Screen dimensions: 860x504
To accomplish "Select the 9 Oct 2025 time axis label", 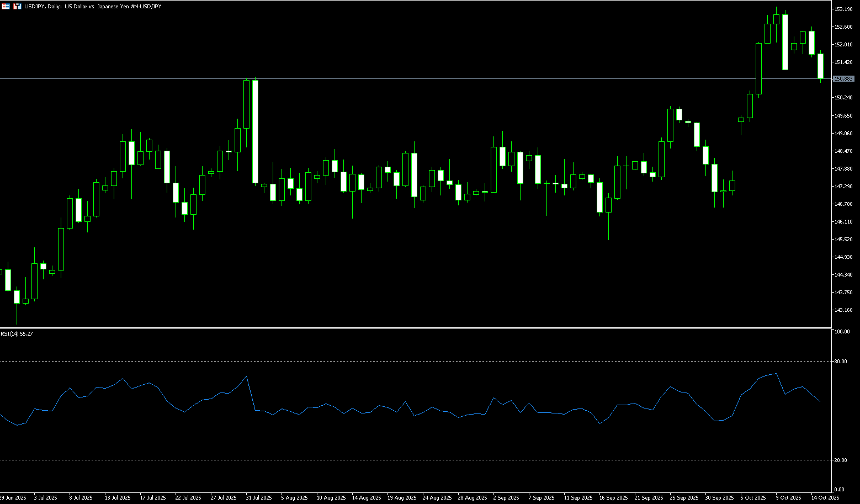I will 789,498.
